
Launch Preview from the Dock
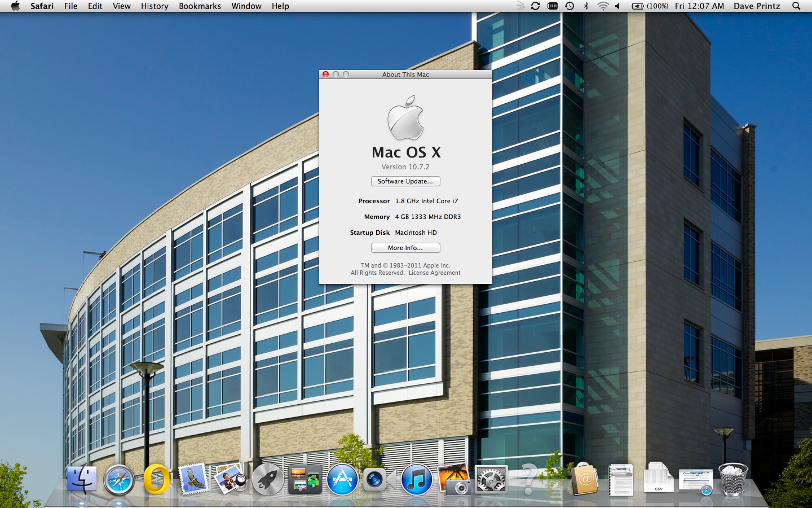click(231, 479)
